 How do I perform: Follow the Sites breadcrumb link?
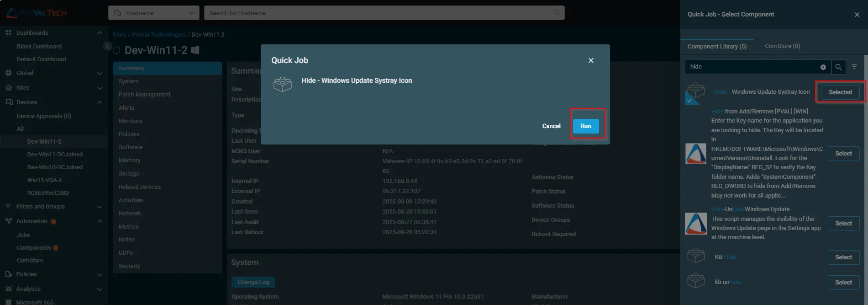tap(119, 35)
